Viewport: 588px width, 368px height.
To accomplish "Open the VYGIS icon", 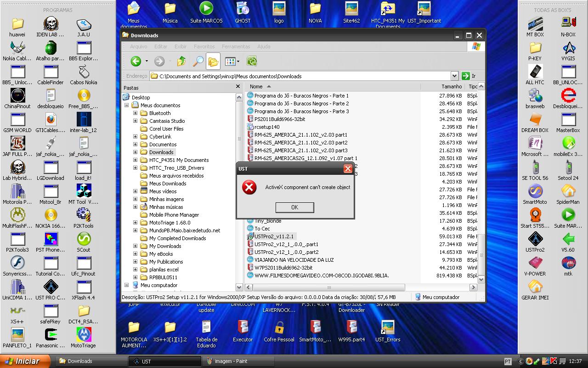I will (x=568, y=51).
